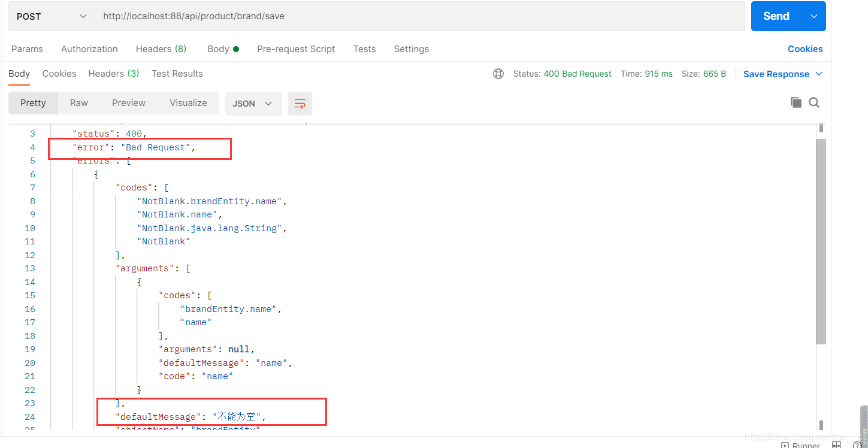This screenshot has width=868, height=448.
Task: Click Size 665 B value
Action: (x=715, y=74)
